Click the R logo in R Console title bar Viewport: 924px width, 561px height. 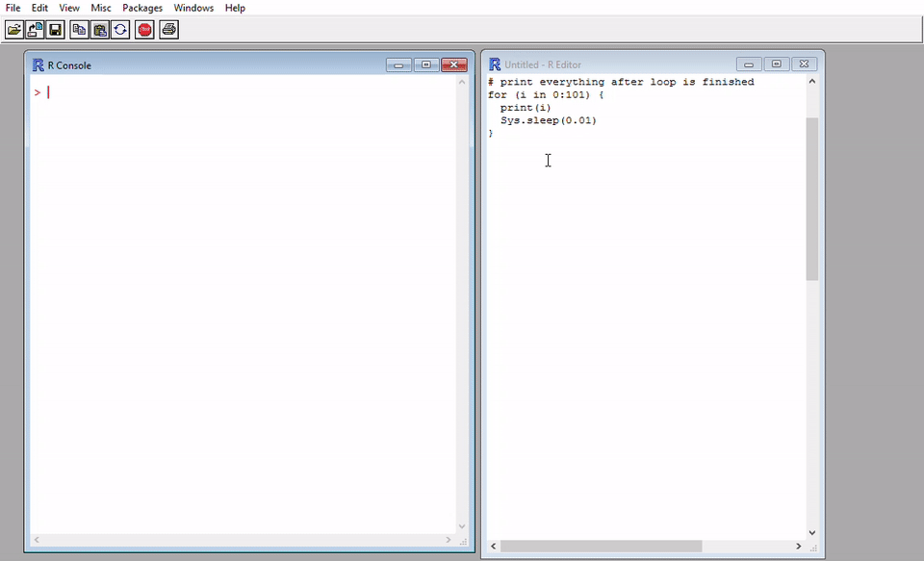(x=38, y=64)
